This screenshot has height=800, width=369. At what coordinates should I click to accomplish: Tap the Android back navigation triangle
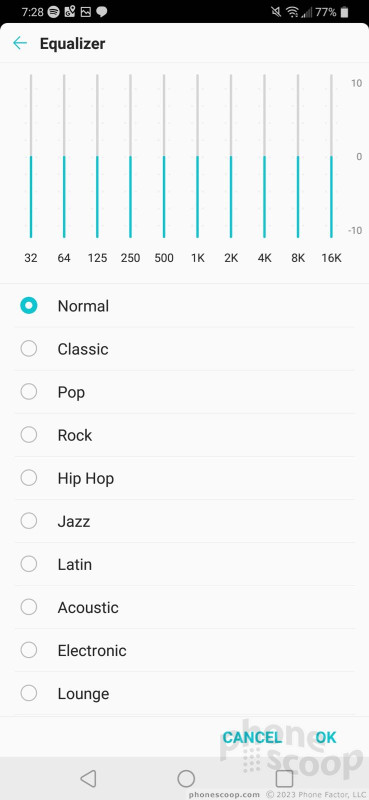tap(88, 778)
